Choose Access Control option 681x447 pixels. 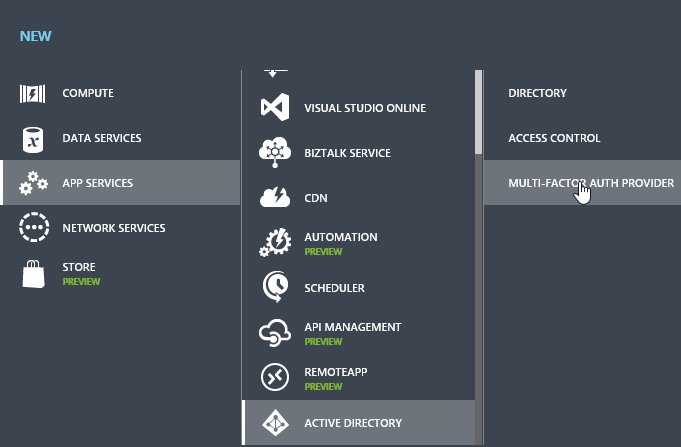(554, 138)
